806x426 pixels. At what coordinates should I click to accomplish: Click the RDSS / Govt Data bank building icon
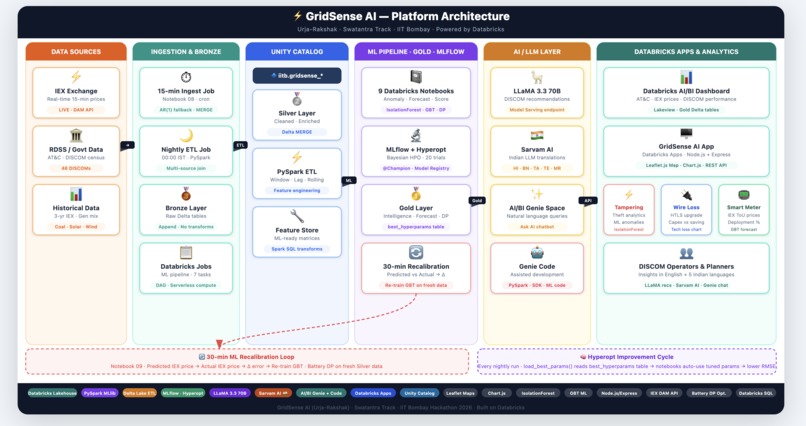[x=76, y=136]
